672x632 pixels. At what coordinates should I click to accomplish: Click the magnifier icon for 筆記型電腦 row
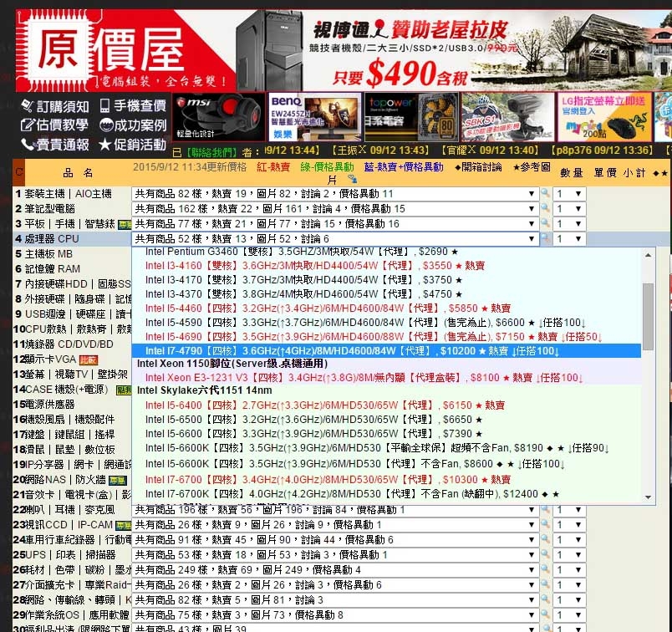click(545, 208)
